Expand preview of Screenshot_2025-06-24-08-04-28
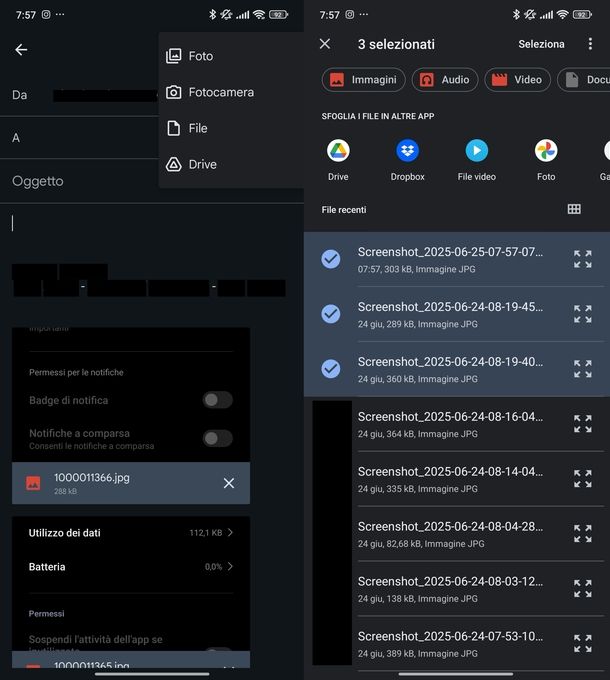This screenshot has width=610, height=680. (x=583, y=534)
